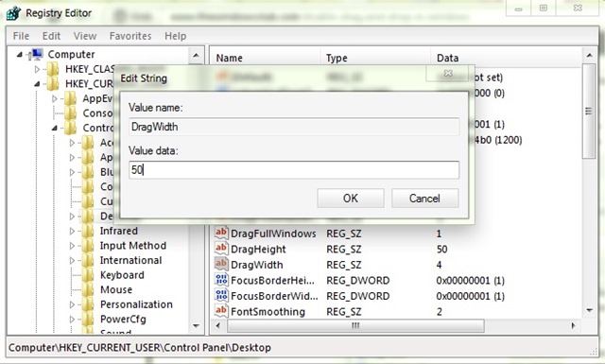Image resolution: width=605 pixels, height=364 pixels.
Task: Click the Control Panel folder icon
Action: tap(70, 128)
